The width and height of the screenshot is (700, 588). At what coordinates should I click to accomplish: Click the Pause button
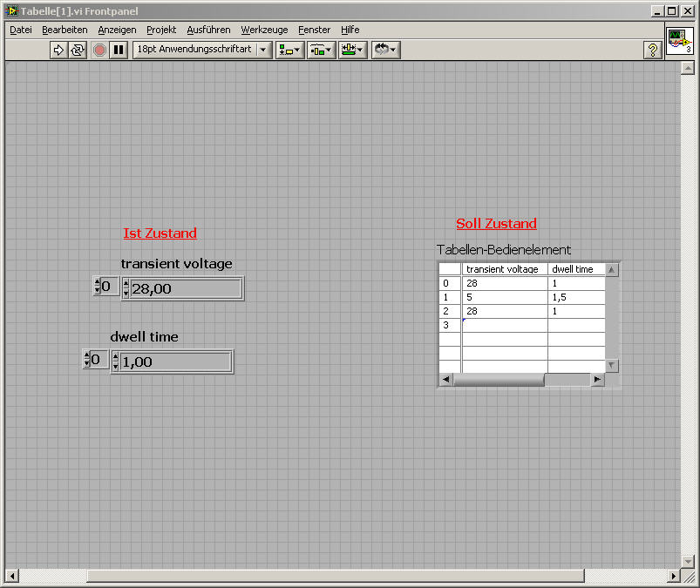119,50
